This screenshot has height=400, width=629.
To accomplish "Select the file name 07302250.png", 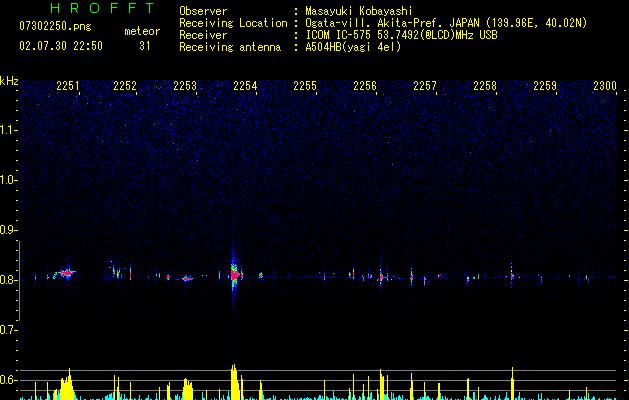I will (x=55, y=27).
